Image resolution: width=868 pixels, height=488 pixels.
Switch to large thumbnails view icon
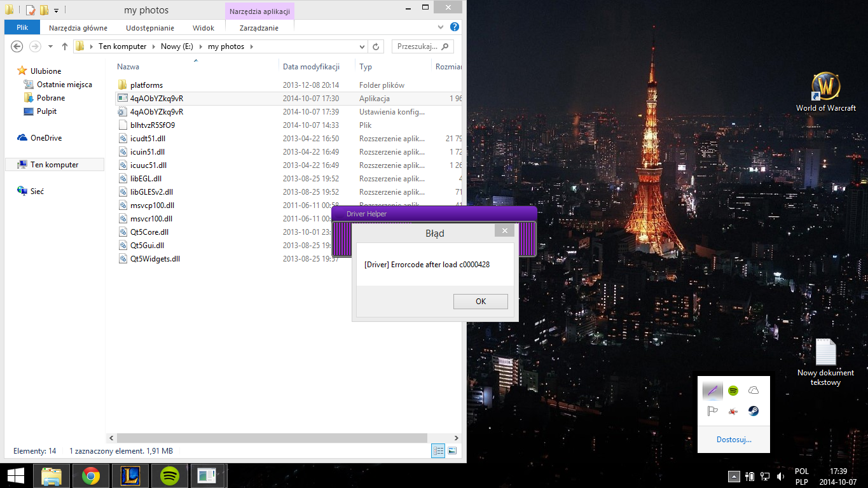pyautogui.click(x=452, y=450)
